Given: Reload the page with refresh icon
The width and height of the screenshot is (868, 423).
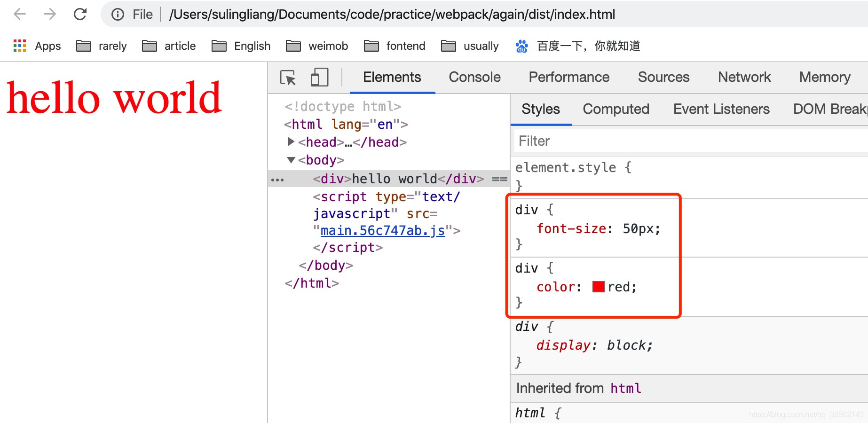Looking at the screenshot, I should click(x=80, y=14).
